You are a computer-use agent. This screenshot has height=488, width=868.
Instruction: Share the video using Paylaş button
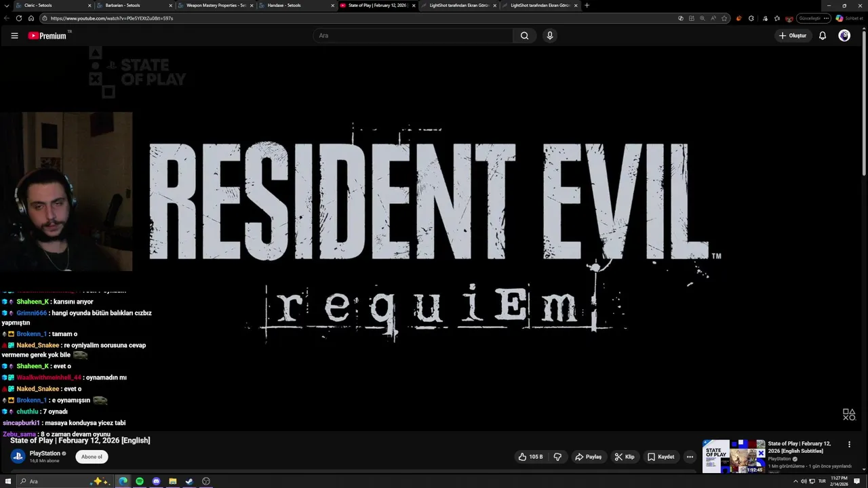pos(588,457)
